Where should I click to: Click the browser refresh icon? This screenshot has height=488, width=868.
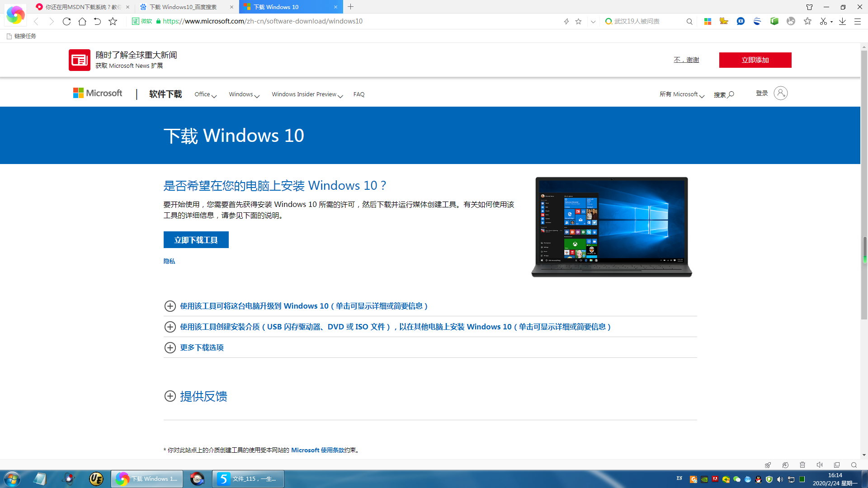pos(66,21)
